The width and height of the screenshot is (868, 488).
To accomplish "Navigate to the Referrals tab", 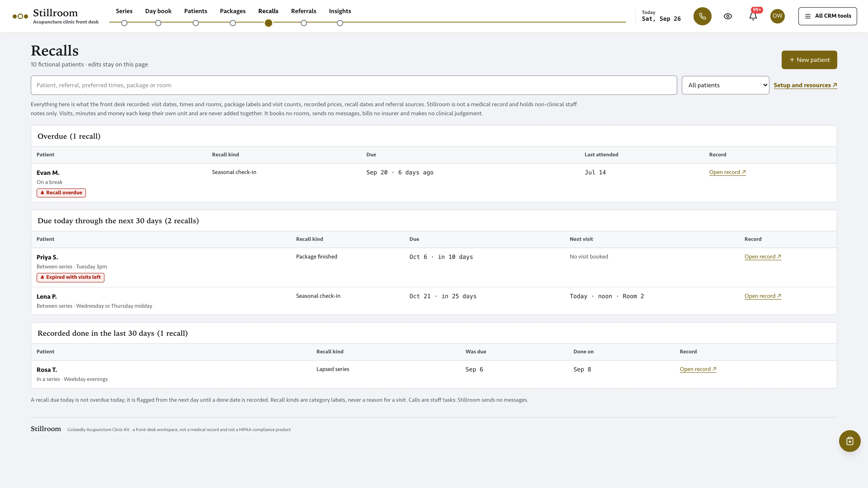I will point(304,11).
